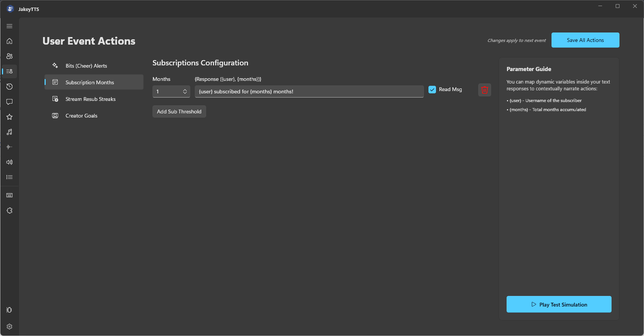Click the User Event Actions title
644x336 pixels.
tap(89, 41)
